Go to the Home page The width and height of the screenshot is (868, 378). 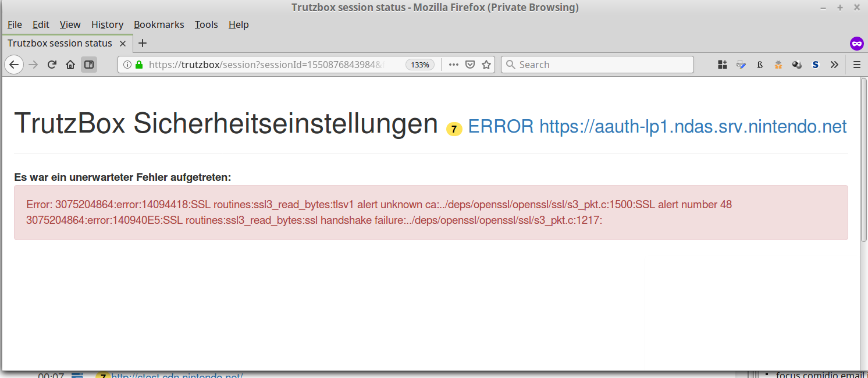[70, 65]
